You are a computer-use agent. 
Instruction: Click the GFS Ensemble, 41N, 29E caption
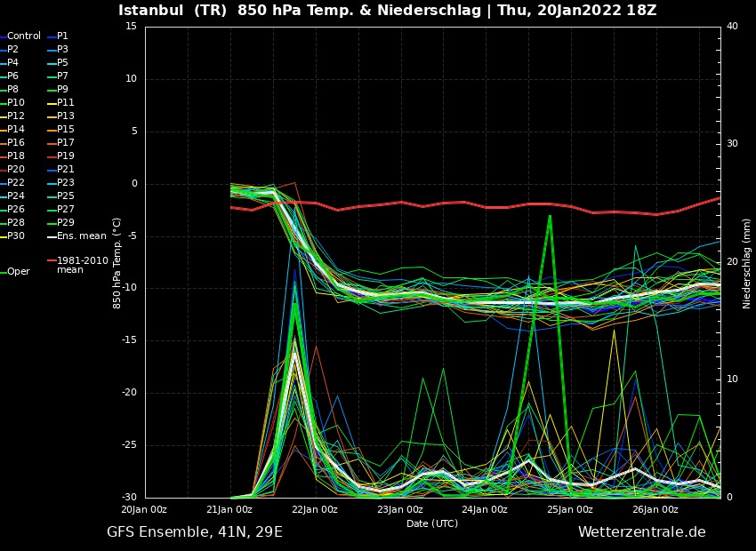click(195, 532)
